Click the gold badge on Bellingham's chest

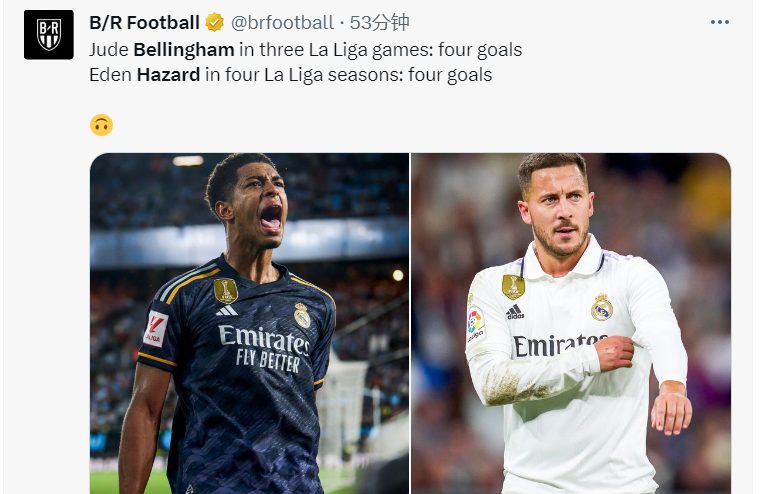226,290
